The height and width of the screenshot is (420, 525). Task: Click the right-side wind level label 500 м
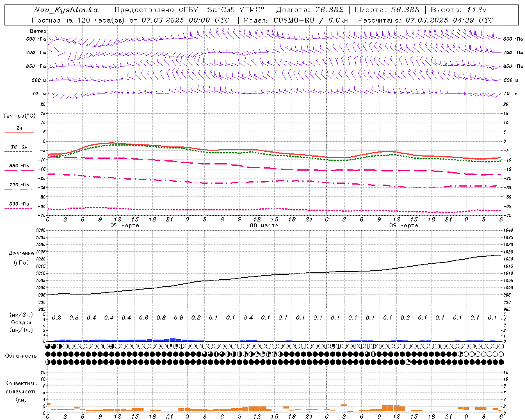(x=511, y=80)
